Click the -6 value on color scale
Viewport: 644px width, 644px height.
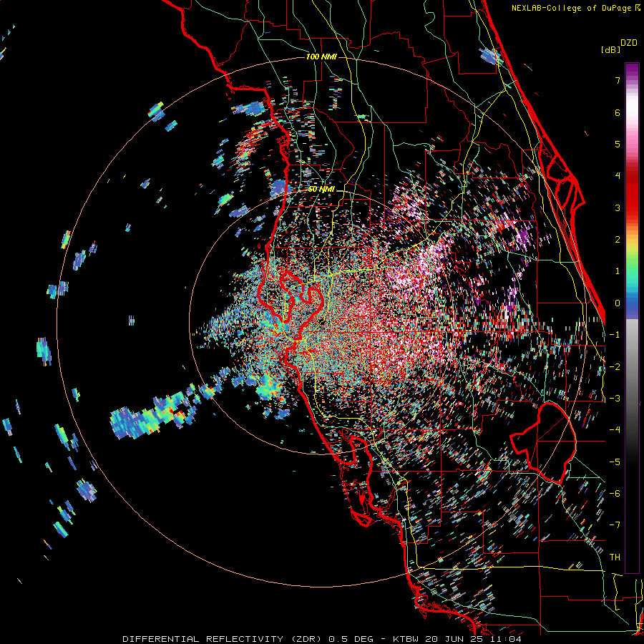pos(615,493)
